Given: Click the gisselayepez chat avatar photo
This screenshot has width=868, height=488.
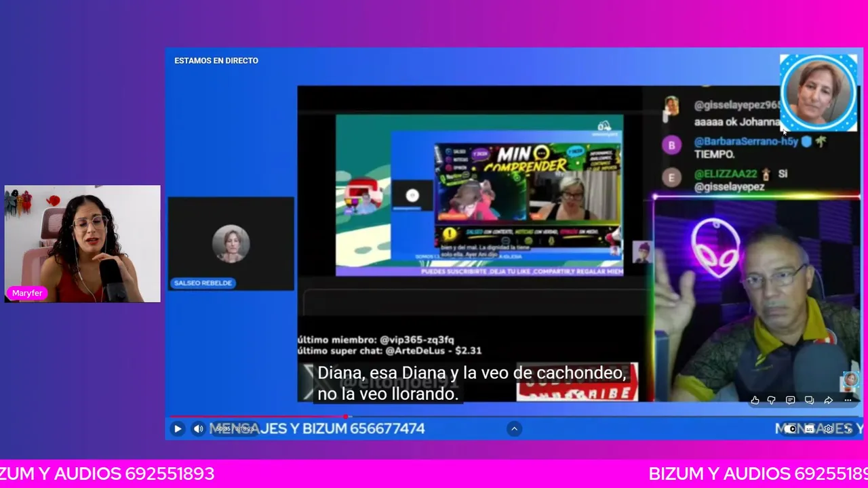Looking at the screenshot, I should (672, 106).
